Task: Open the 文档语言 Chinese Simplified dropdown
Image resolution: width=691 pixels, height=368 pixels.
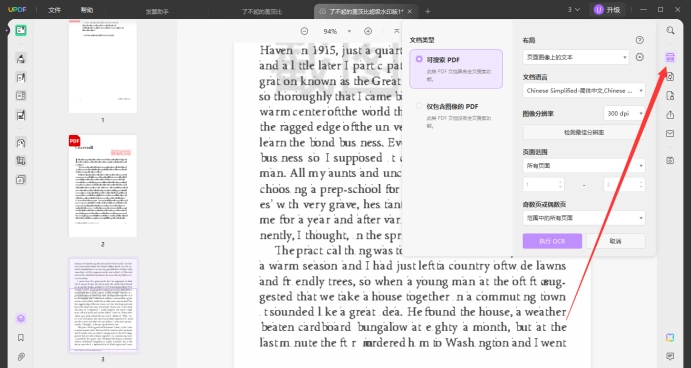Action: [x=584, y=90]
